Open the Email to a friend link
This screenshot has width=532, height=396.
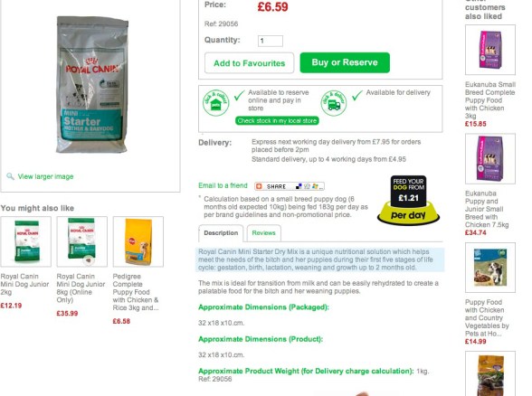[223, 185]
